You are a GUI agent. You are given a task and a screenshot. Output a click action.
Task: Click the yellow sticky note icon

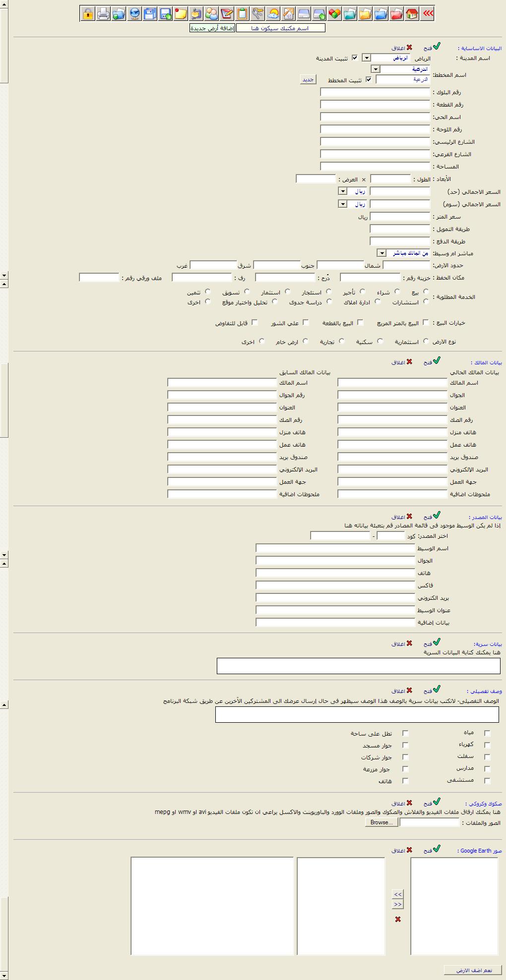tap(181, 13)
